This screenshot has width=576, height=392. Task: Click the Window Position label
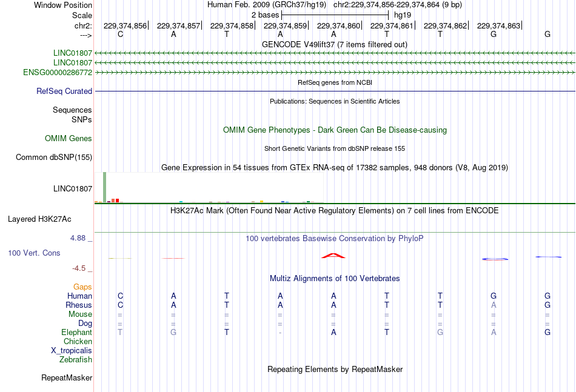point(63,5)
